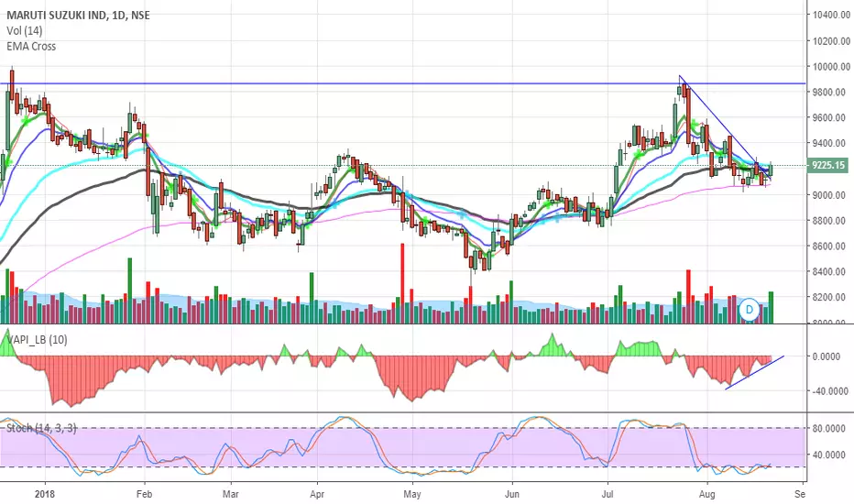Click the 8200.00 price axis label

coord(831,298)
